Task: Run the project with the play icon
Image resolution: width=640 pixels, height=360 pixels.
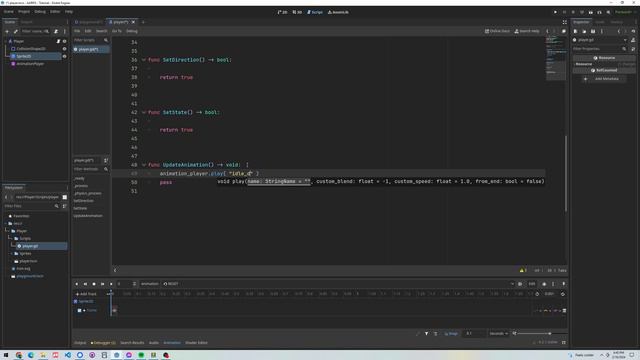Action: click(555, 12)
